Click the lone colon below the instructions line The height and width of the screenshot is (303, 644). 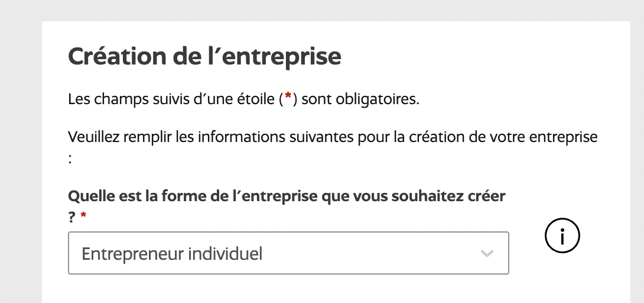[70, 157]
